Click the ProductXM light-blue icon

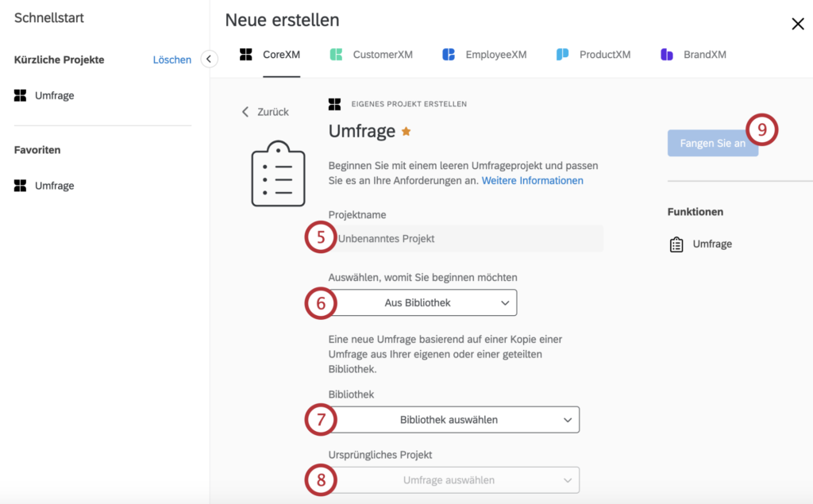(x=563, y=55)
